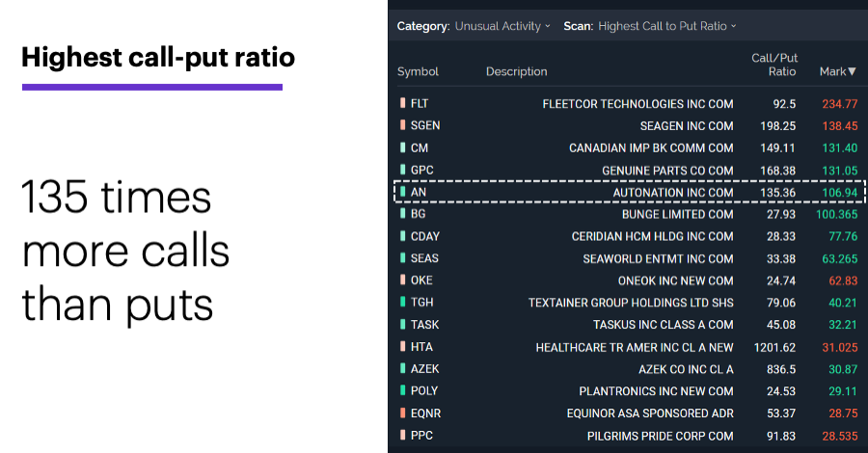Click the red indicator beside EQNR
This screenshot has height=453, width=868.
click(x=402, y=413)
